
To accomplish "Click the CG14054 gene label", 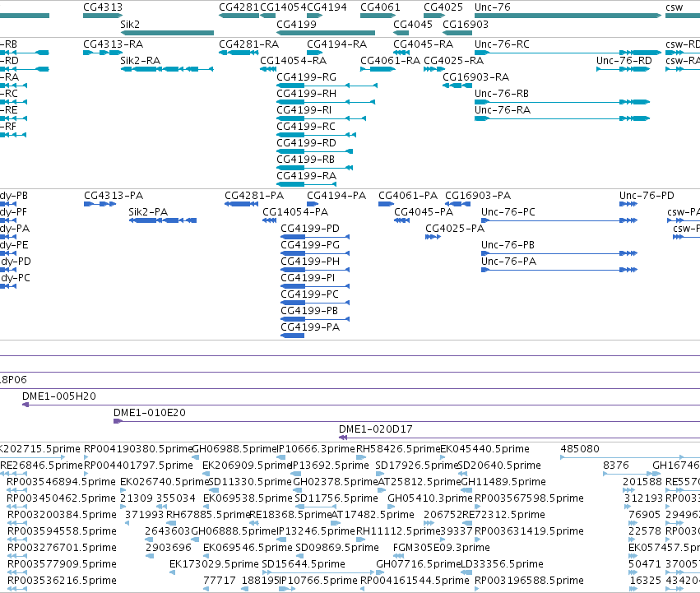I will (283, 7).
